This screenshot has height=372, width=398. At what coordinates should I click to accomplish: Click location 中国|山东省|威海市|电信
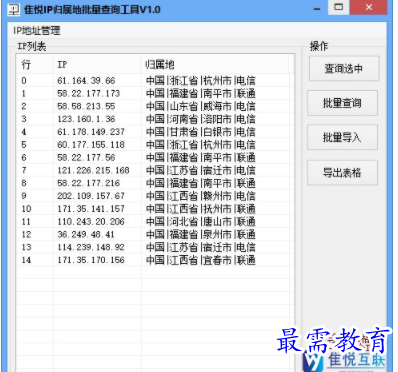pyautogui.click(x=201, y=106)
